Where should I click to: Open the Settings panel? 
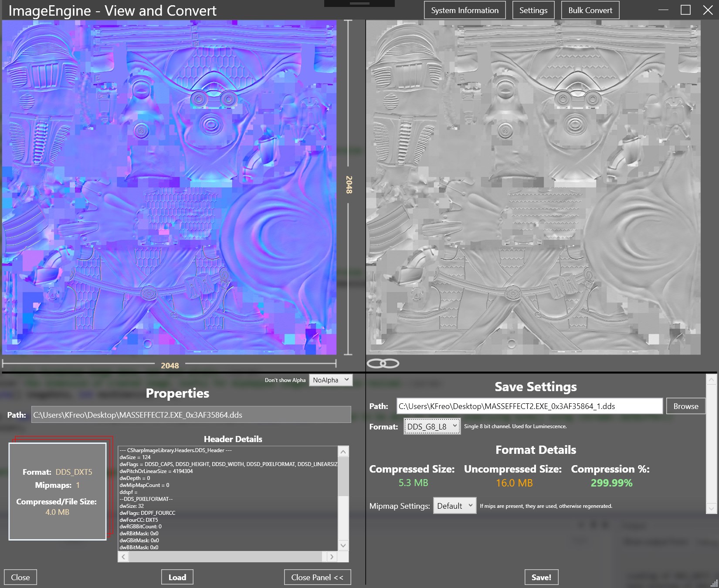[x=533, y=10]
